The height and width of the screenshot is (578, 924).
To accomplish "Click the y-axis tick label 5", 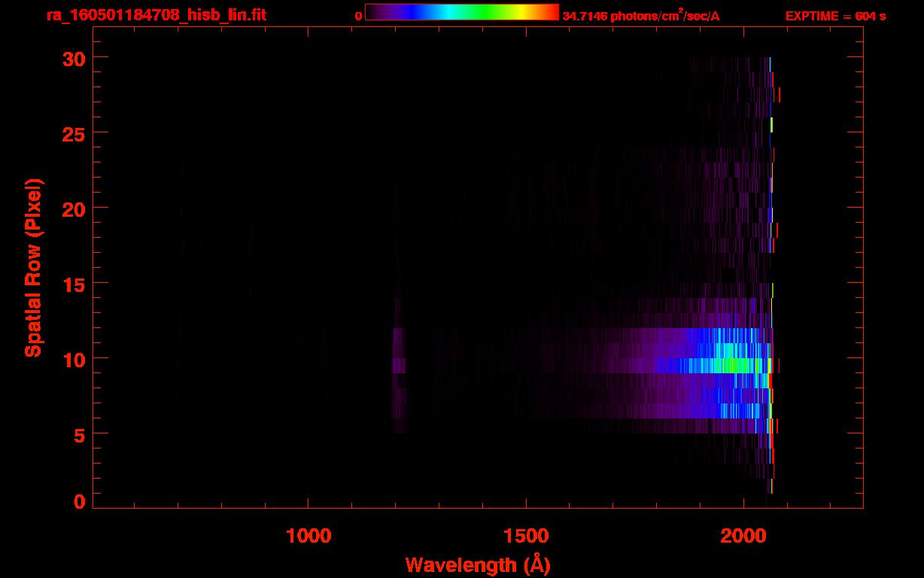I will click(80, 434).
